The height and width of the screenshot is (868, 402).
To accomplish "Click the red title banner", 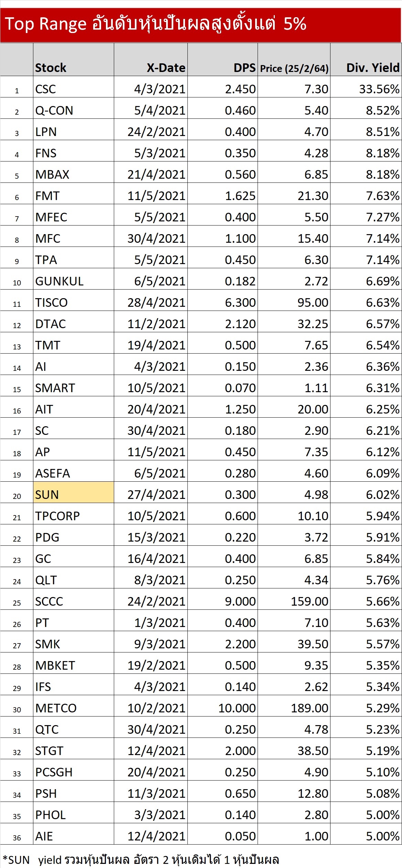I will [x=201, y=25].
